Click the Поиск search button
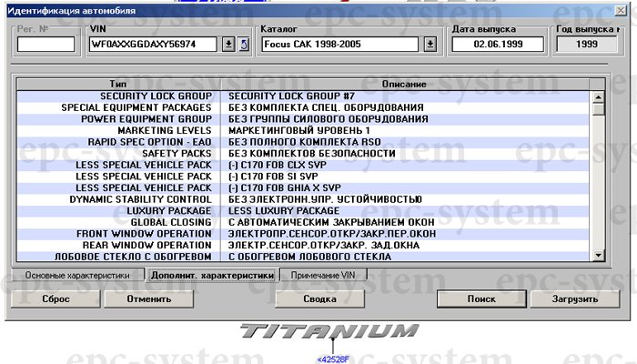 (481, 299)
